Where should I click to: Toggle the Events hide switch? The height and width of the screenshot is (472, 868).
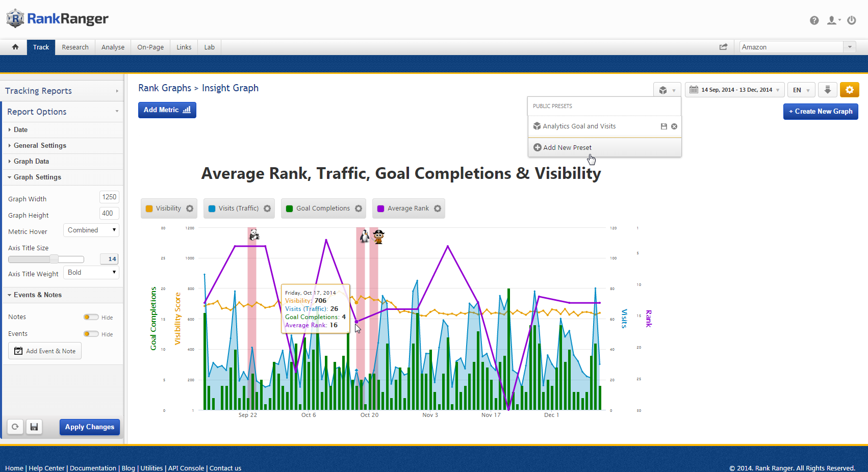point(91,334)
